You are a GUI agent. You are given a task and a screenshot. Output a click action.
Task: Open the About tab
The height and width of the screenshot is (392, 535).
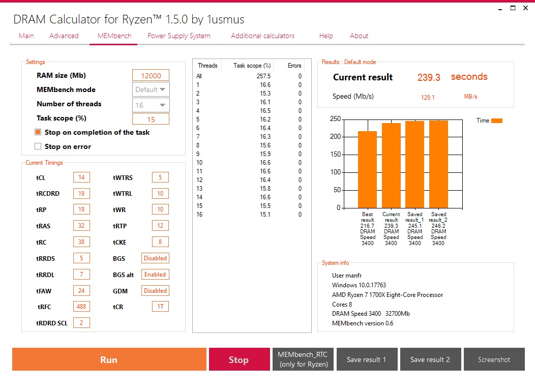(359, 36)
